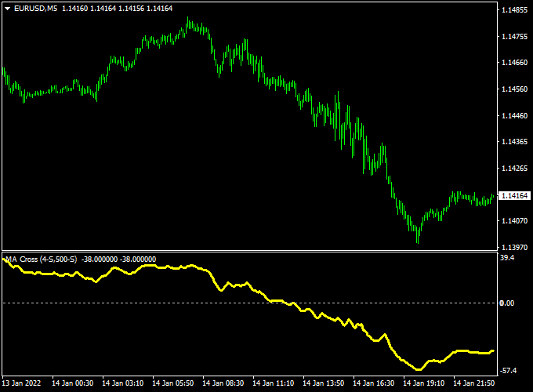
Task: Select the indicator zero level label 0.00
Action: (507, 303)
